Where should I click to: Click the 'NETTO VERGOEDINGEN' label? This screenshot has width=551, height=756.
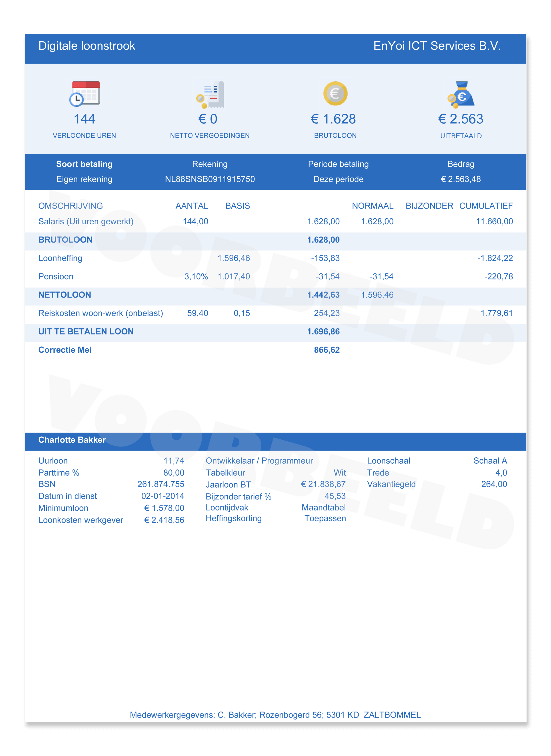(210, 135)
